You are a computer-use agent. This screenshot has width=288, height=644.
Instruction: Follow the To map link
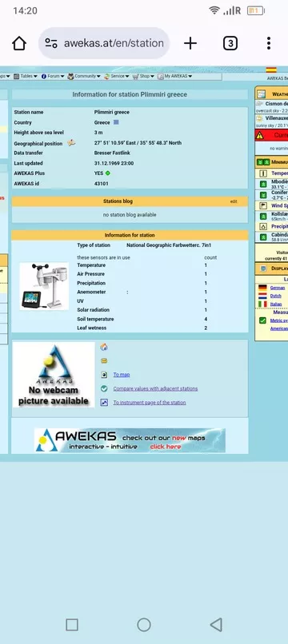122,375
